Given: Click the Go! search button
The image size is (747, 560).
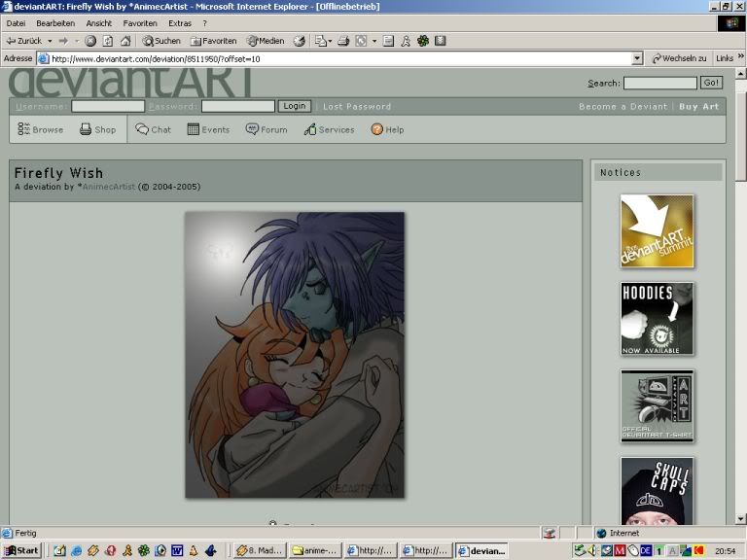Looking at the screenshot, I should point(711,83).
